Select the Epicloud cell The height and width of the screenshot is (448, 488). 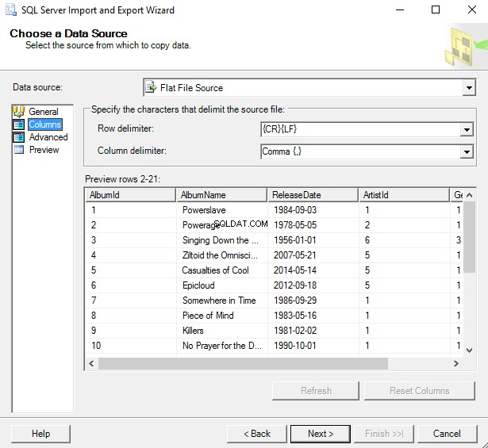[x=222, y=285]
